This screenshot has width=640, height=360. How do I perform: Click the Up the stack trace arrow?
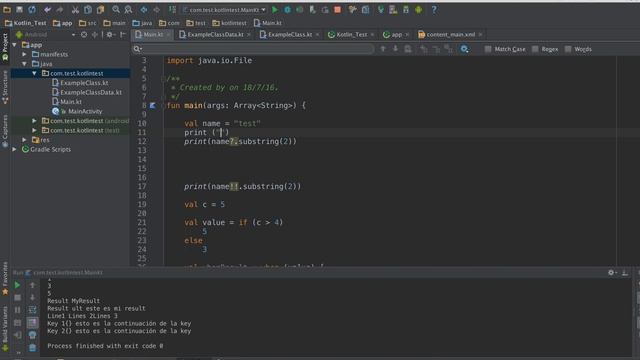[x=33, y=285]
